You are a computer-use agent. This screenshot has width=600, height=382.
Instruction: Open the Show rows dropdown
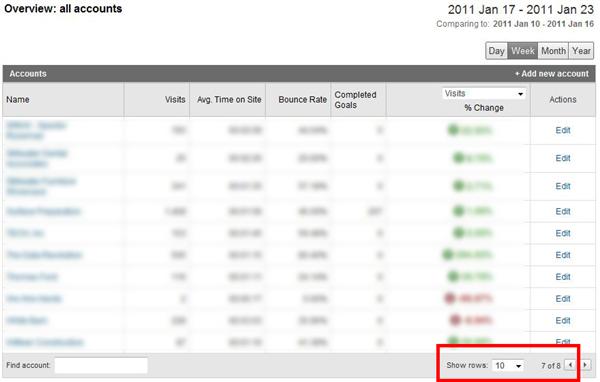(x=507, y=366)
